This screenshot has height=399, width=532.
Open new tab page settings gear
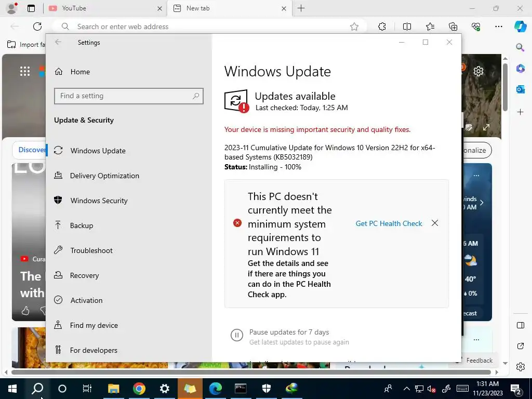478,71
